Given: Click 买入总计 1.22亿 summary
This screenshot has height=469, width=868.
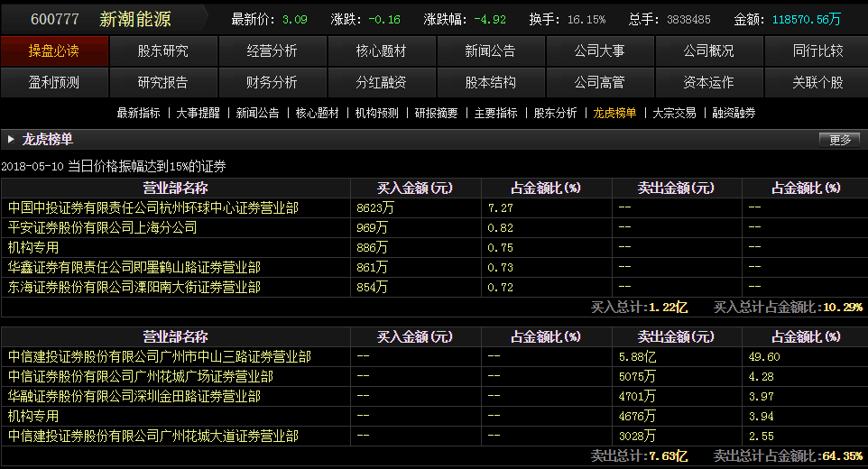Looking at the screenshot, I should (640, 308).
